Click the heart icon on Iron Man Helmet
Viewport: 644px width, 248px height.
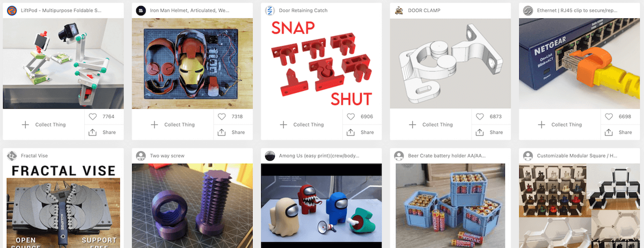click(x=222, y=116)
